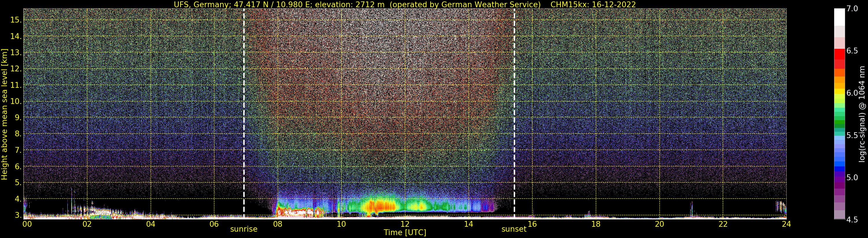868x238 pixels.
Task: Click the '7.' height tick label
Action: pos(18,150)
